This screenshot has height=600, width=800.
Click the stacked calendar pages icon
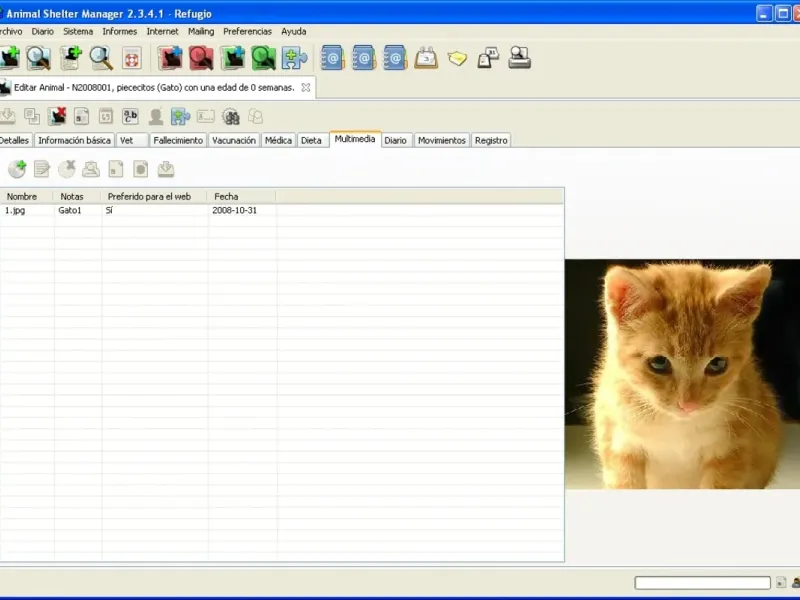[488, 58]
